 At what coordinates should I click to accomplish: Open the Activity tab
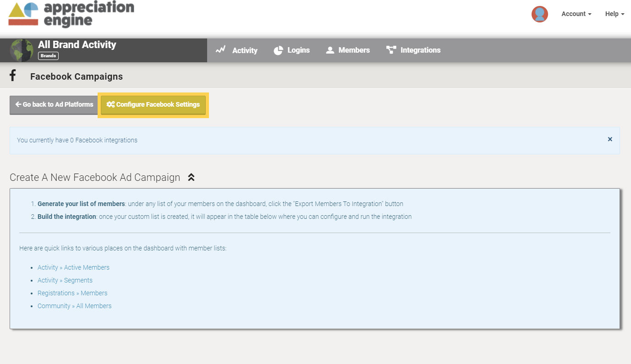point(236,50)
